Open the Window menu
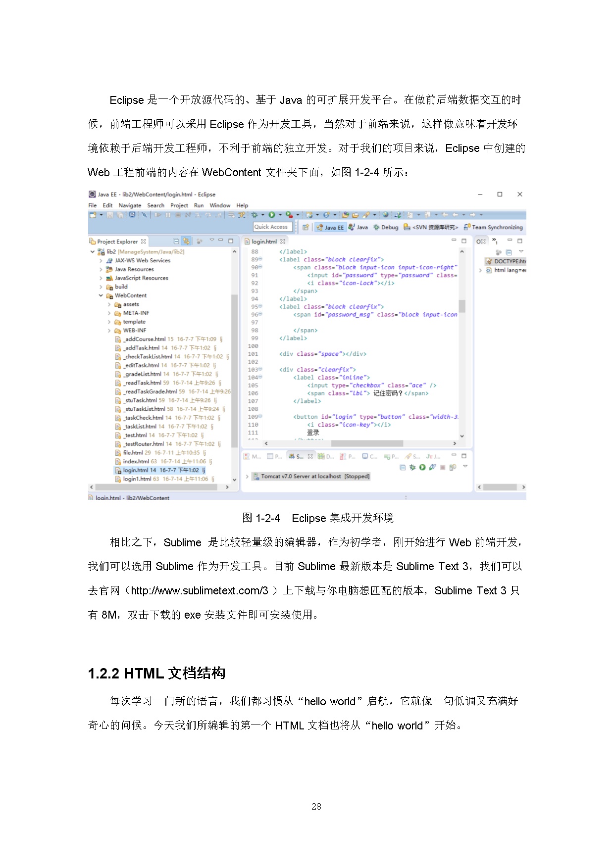The height and width of the screenshot is (868, 614). click(220, 205)
